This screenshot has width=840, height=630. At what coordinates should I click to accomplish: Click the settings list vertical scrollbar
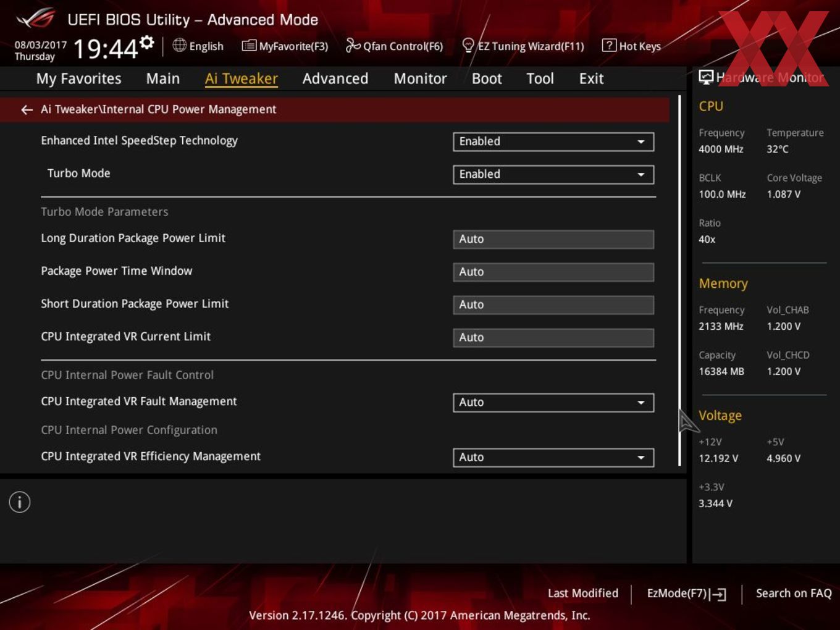(679, 281)
